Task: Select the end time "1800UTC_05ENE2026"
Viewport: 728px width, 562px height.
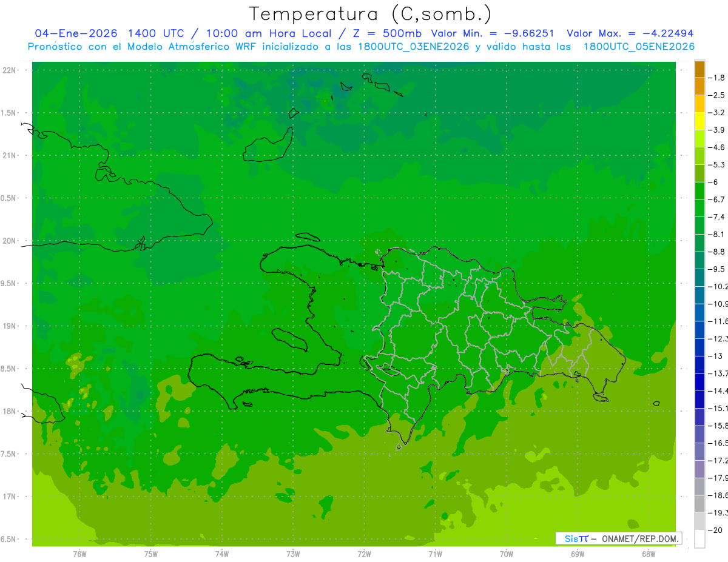Action: click(x=639, y=47)
